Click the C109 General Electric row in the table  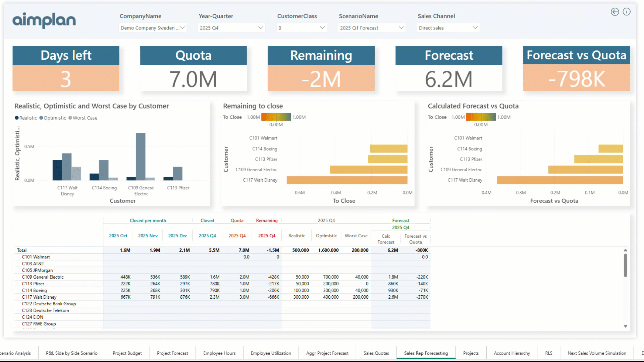pos(43,277)
